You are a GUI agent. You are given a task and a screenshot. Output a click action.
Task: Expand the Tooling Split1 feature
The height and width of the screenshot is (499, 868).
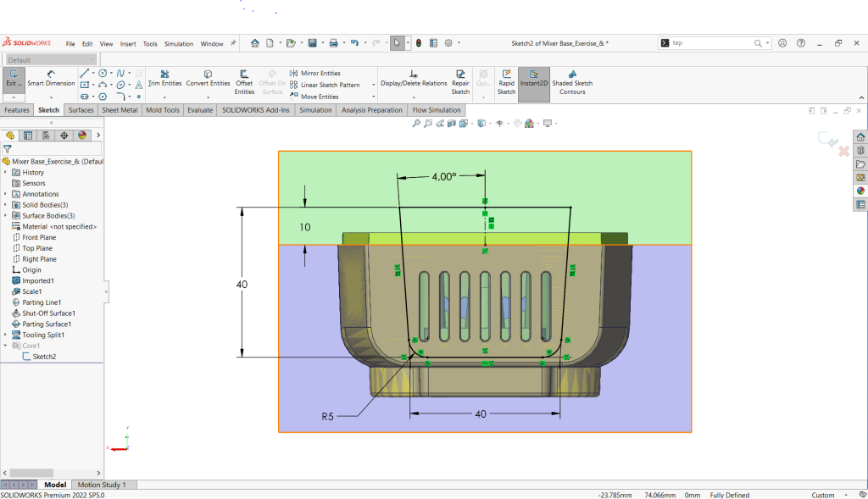click(5, 335)
